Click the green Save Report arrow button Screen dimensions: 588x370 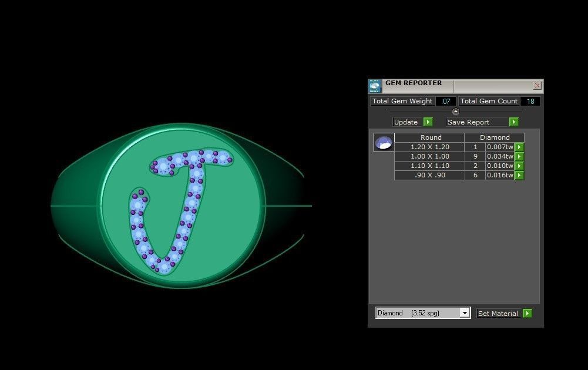pos(514,122)
